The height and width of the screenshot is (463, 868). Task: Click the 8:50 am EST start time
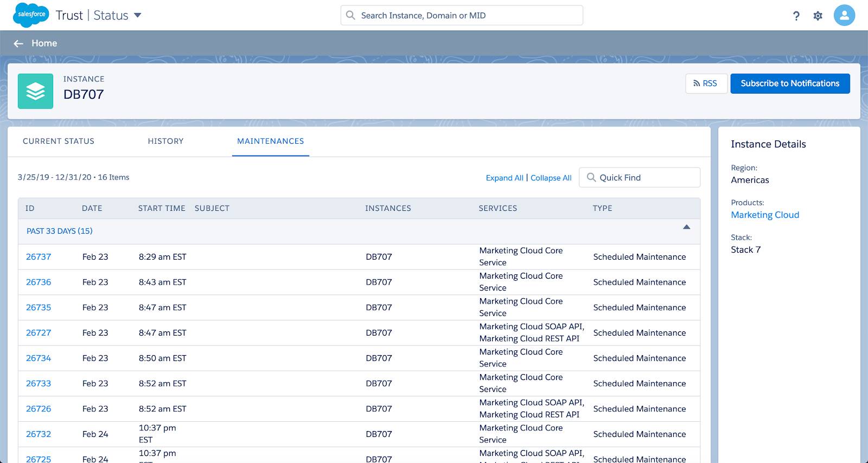tap(162, 358)
